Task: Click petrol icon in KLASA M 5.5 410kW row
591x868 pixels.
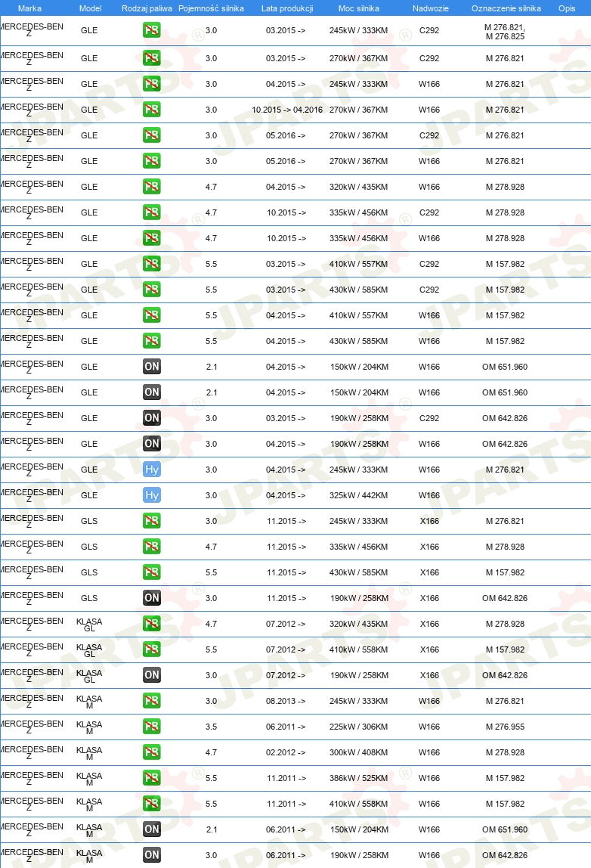Action: point(152,804)
